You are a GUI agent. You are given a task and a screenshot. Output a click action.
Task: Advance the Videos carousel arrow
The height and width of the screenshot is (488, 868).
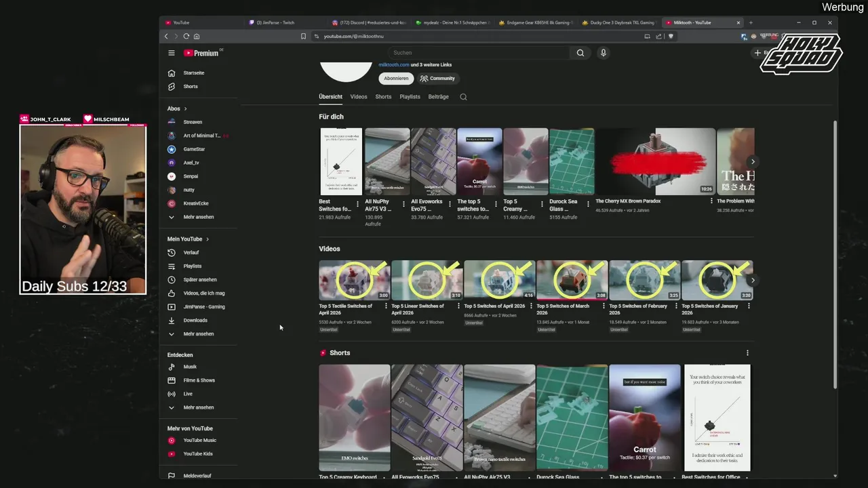click(x=752, y=280)
